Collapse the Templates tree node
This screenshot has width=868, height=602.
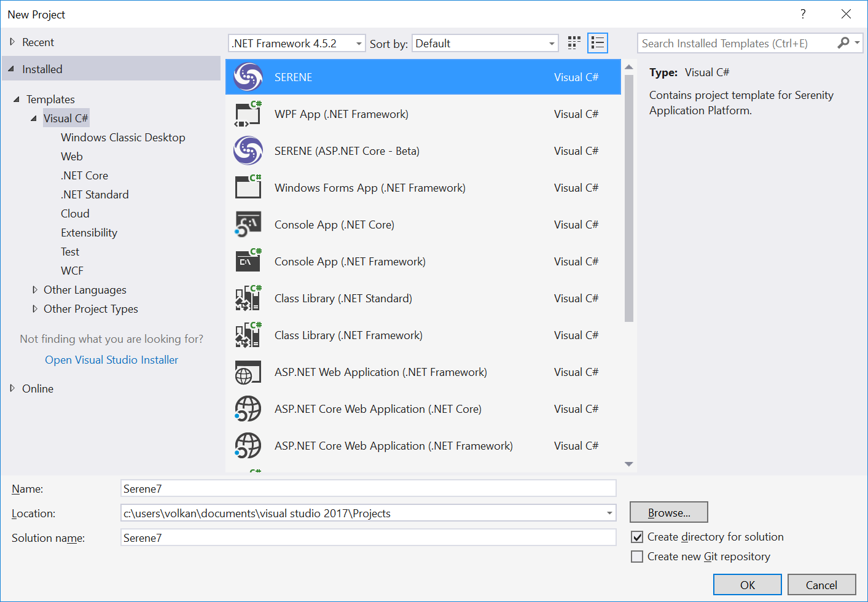tap(16, 99)
